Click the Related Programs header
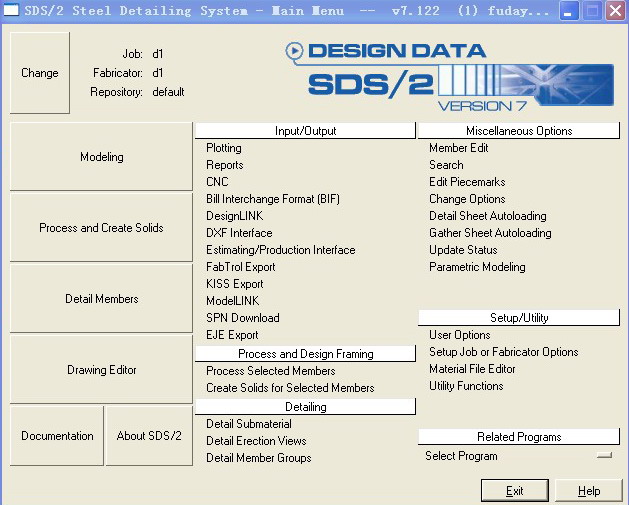629x505 pixels. 519,437
